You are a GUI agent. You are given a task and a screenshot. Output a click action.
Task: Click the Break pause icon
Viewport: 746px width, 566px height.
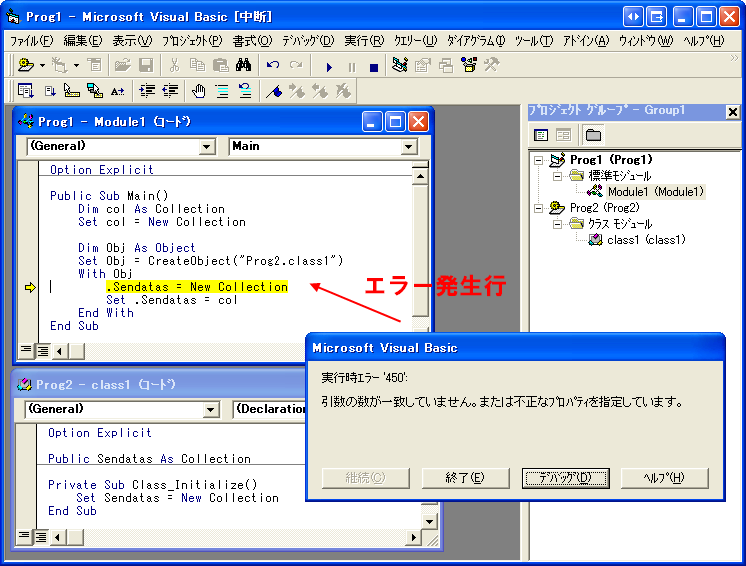pyautogui.click(x=352, y=67)
